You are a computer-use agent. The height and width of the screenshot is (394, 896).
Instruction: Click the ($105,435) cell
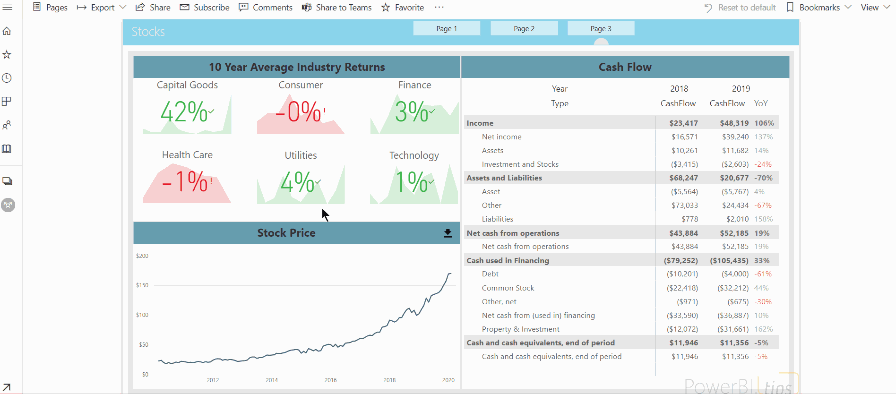click(x=729, y=260)
